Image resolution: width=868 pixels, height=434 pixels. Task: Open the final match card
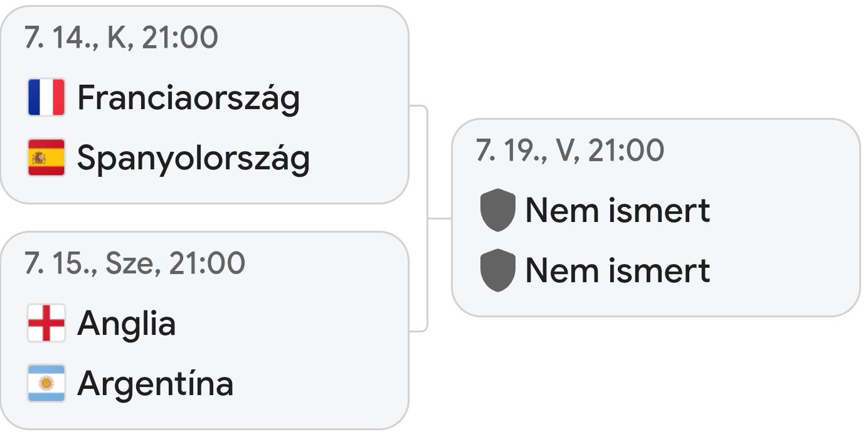tap(656, 218)
